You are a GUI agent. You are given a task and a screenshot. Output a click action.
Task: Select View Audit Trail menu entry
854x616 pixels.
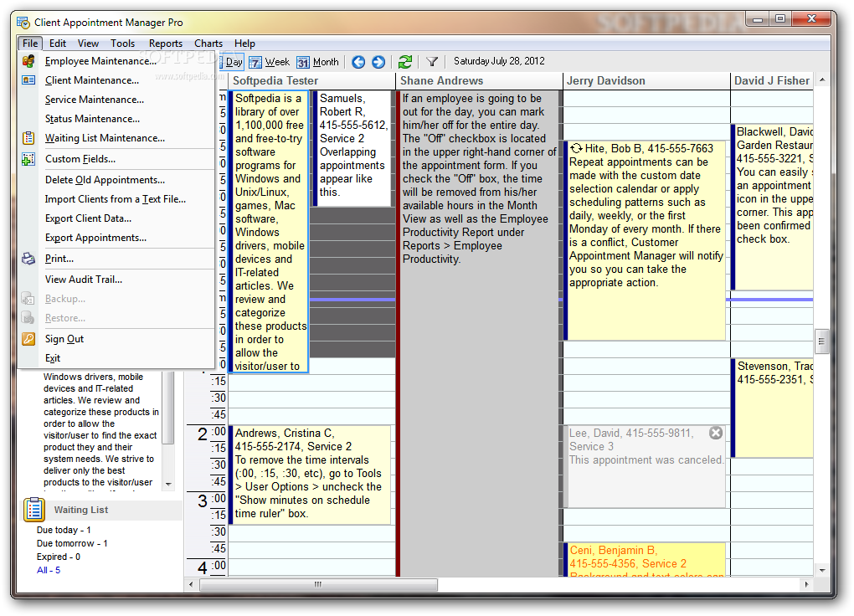[x=116, y=280]
